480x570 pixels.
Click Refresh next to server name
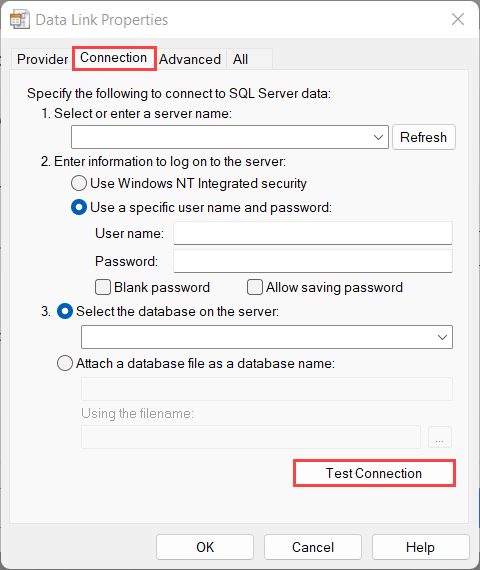click(424, 137)
